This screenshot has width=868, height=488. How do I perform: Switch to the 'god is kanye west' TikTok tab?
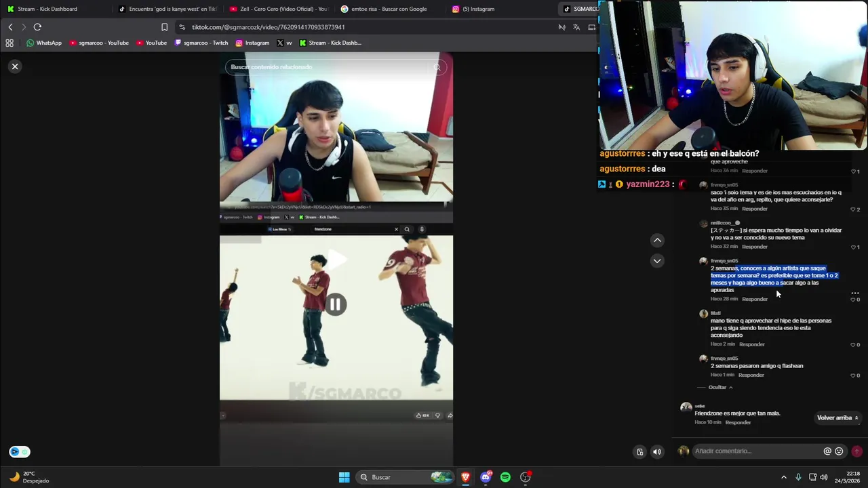click(x=167, y=9)
